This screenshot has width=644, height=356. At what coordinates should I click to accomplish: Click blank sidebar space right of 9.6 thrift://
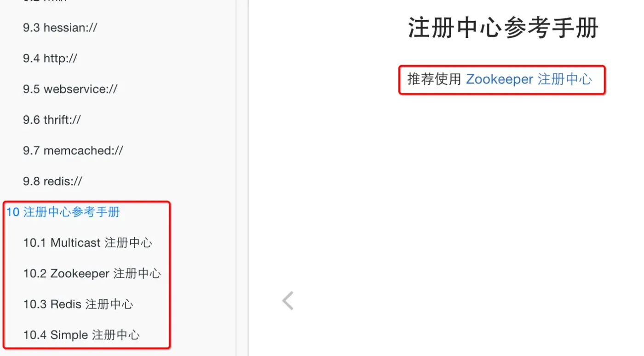coord(156,120)
